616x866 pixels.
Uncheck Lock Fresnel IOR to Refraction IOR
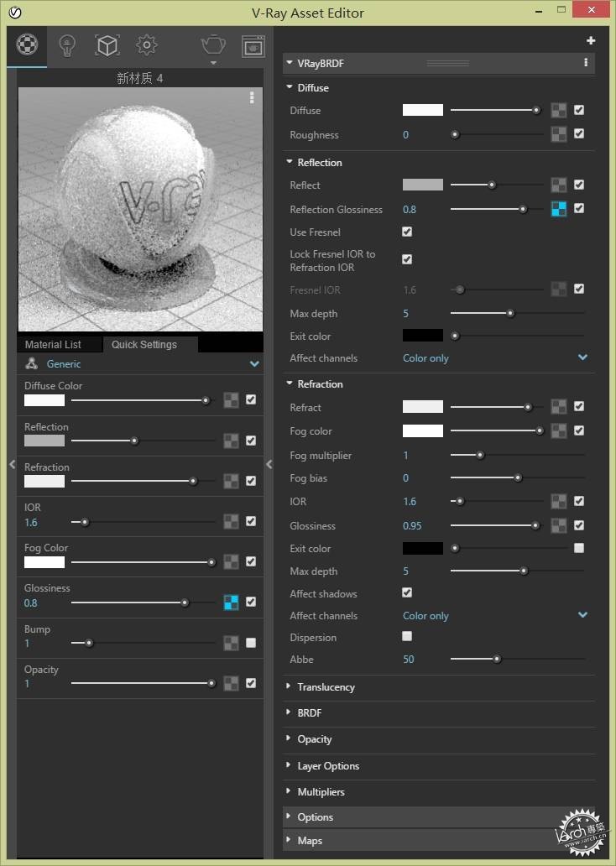coord(407,259)
